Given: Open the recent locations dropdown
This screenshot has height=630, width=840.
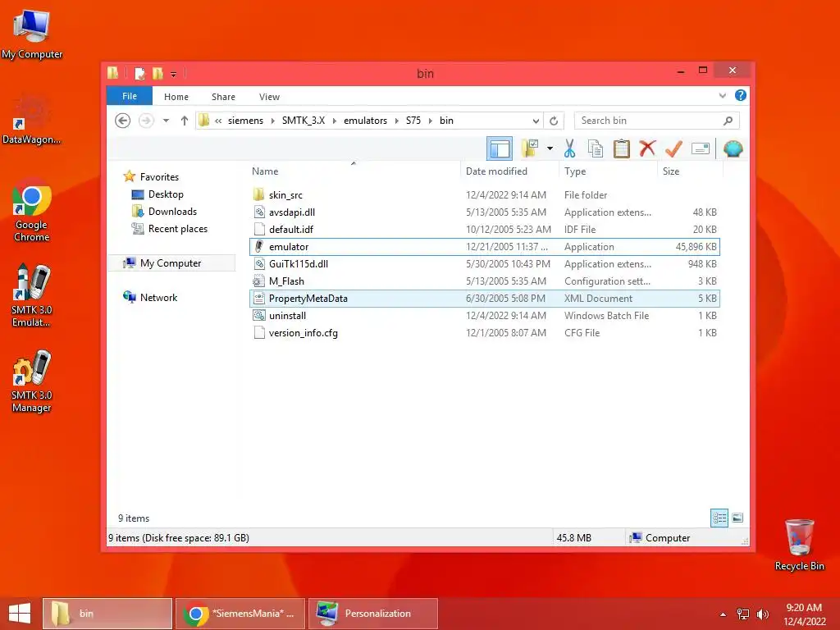Looking at the screenshot, I should coord(166,121).
